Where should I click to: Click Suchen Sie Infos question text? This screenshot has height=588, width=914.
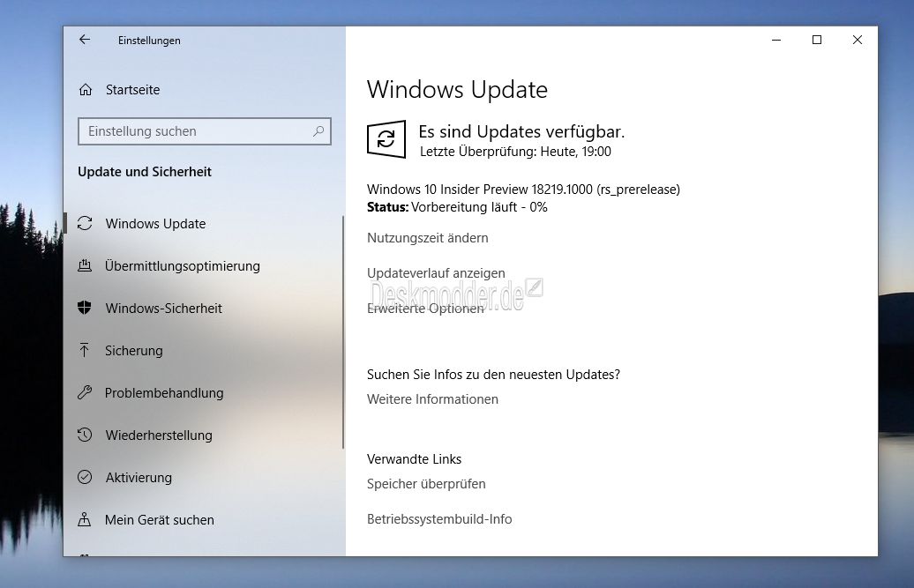[493, 375]
